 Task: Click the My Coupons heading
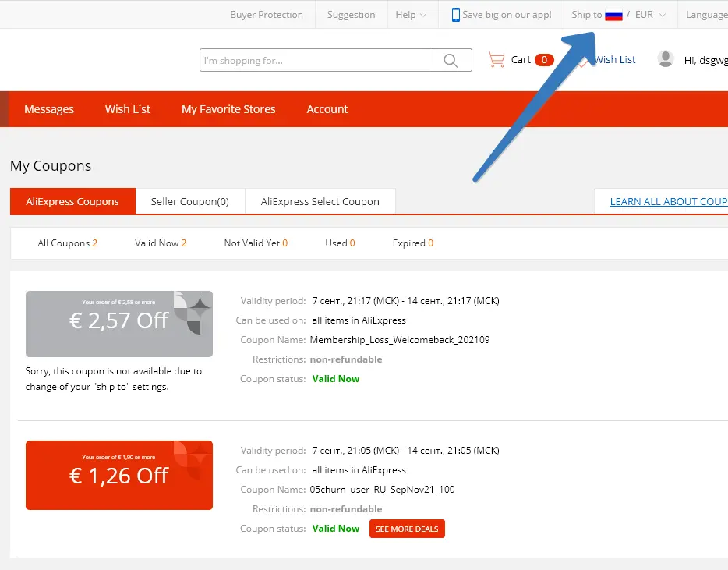(51, 166)
